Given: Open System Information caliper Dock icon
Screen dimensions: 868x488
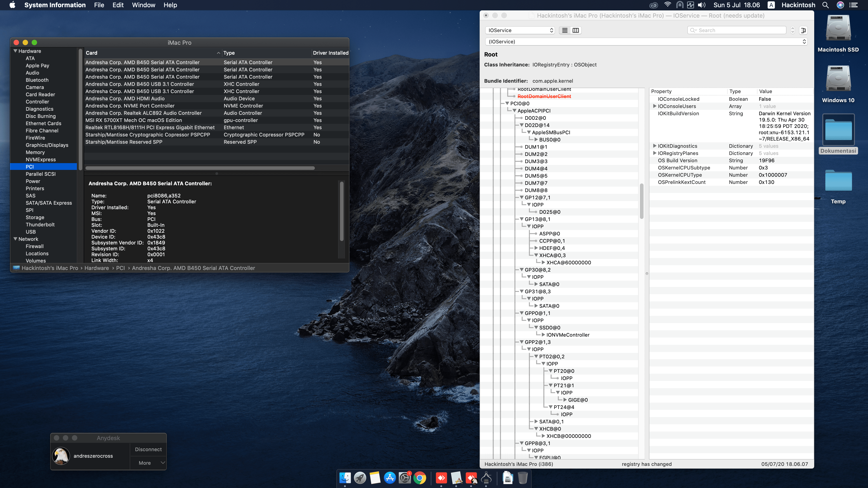Looking at the screenshot, I should [x=486, y=478].
